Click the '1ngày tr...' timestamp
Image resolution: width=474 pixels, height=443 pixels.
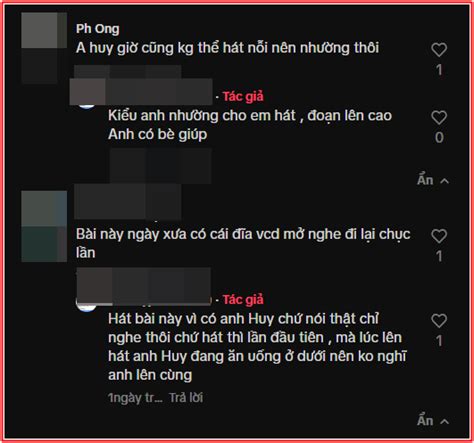[135, 398]
